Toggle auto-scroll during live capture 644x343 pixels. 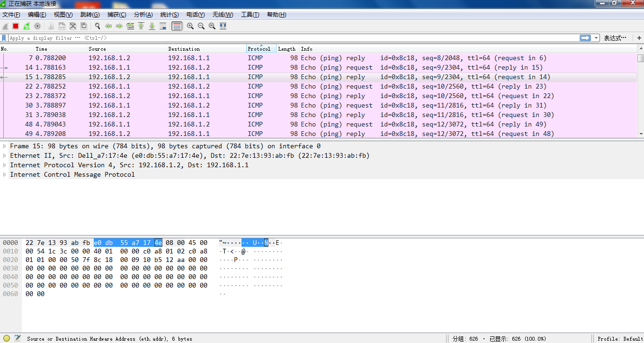[163, 26]
